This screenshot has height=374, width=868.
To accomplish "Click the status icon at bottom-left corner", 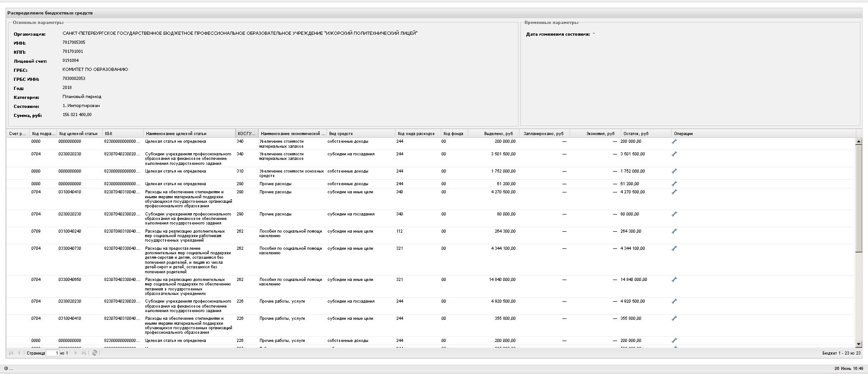I will (x=6, y=369).
